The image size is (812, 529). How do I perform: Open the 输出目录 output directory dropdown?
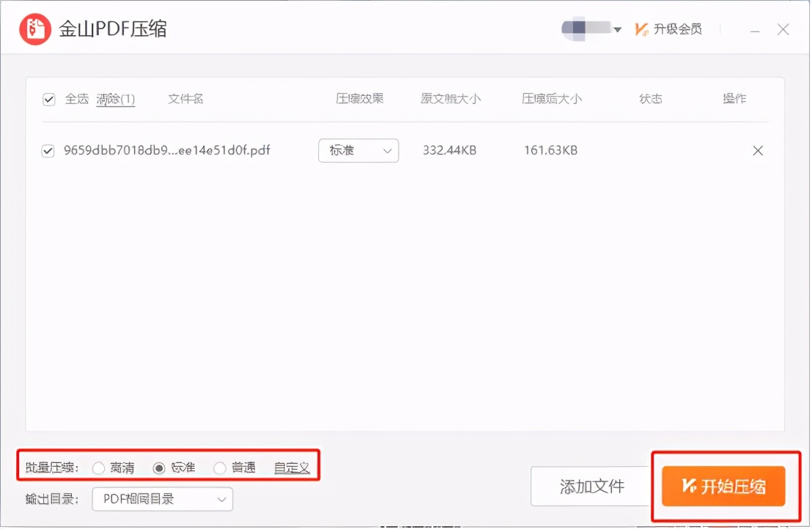click(x=163, y=499)
